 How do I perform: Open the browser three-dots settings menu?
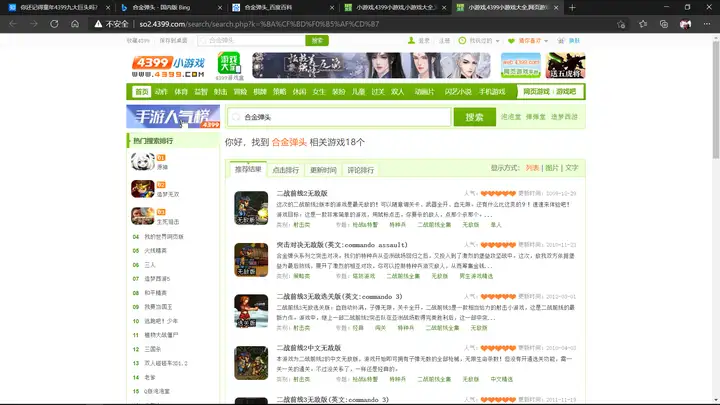707,24
